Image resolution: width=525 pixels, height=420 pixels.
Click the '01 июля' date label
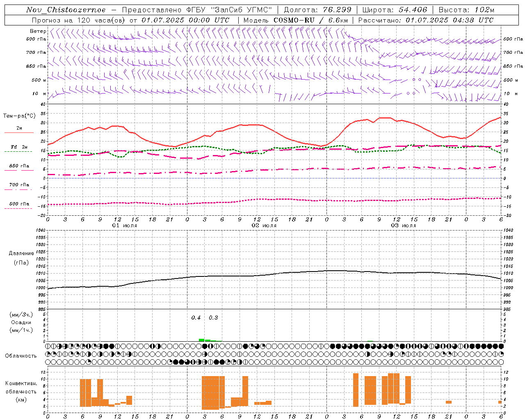click(125, 226)
